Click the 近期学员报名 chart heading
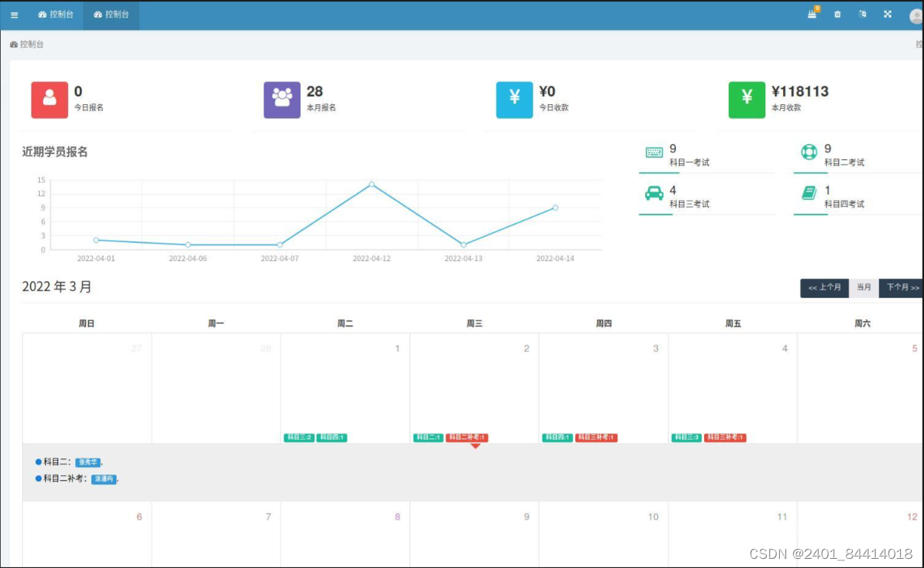This screenshot has height=568, width=924. click(x=55, y=152)
